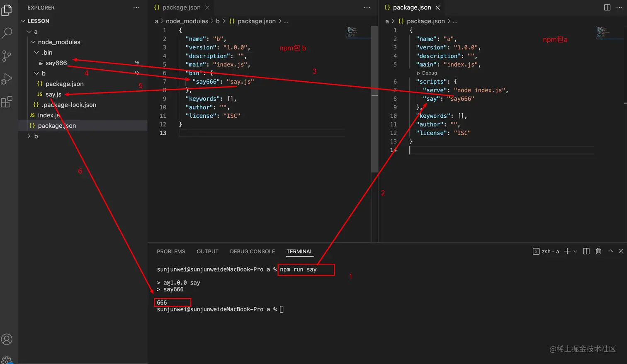Click the "name": "b" line
The width and height of the screenshot is (627, 364).
206,39
